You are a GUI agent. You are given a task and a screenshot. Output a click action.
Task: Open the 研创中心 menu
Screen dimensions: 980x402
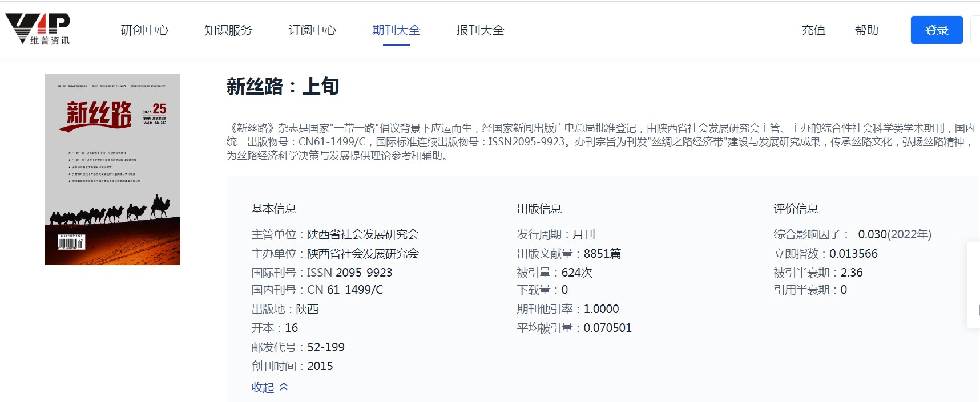pyautogui.click(x=144, y=30)
